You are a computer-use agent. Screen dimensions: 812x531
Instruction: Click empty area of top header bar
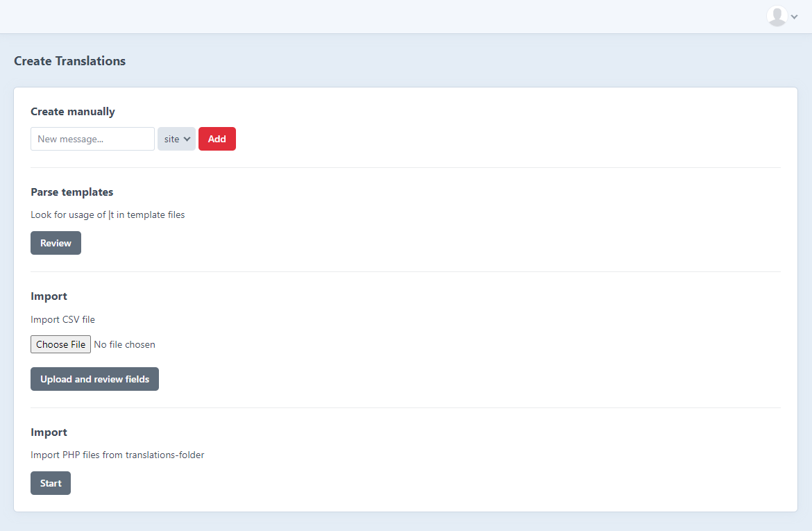tap(382, 17)
